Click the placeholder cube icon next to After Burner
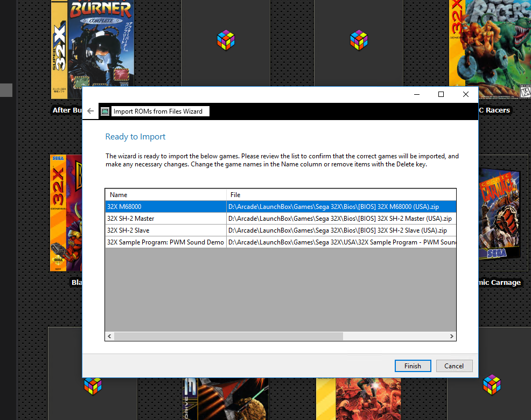This screenshot has height=420, width=531. tap(226, 40)
